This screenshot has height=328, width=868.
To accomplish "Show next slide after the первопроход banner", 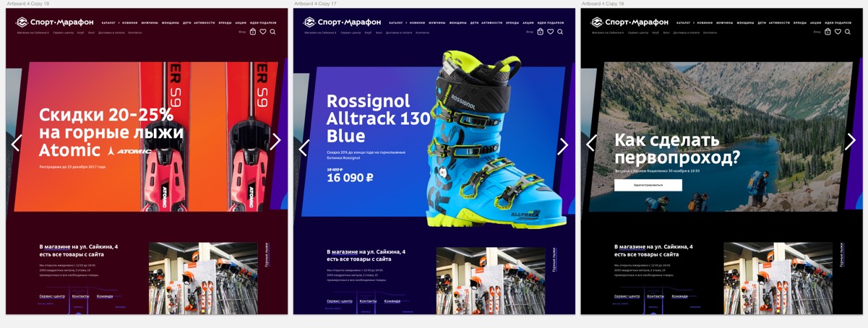I will (850, 142).
